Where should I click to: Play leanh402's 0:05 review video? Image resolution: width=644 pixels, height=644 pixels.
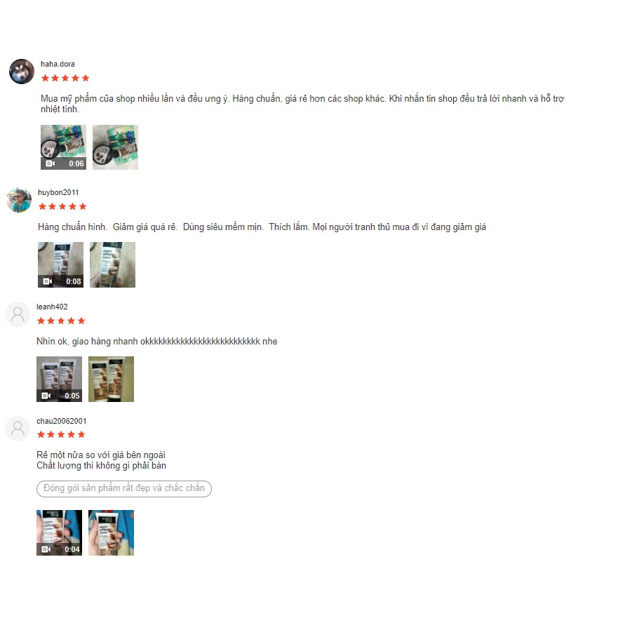coord(59,379)
